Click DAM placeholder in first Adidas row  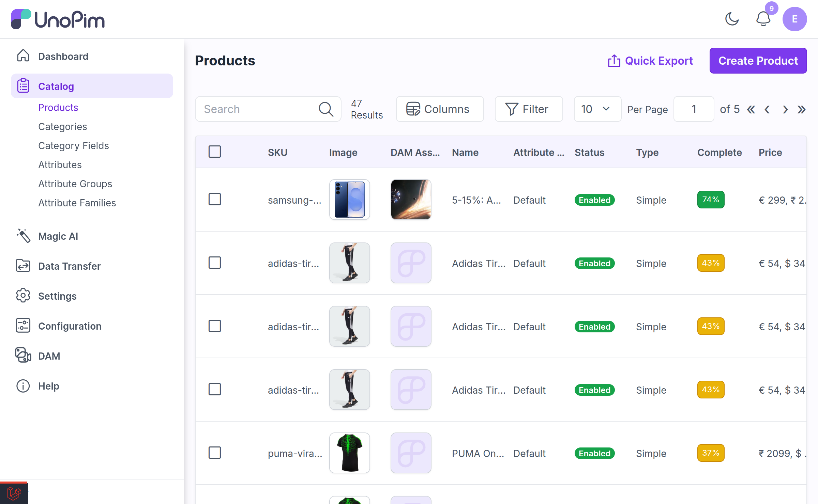click(x=411, y=263)
